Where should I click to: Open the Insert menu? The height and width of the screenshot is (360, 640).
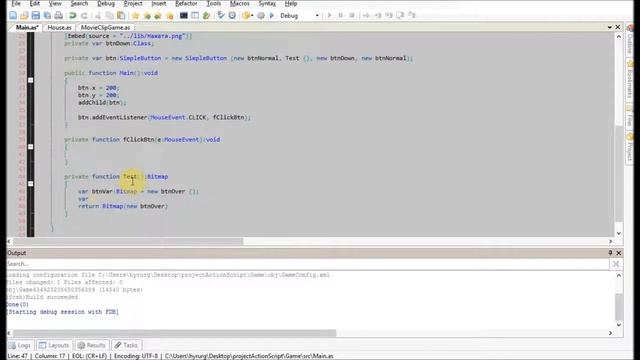[x=159, y=4]
